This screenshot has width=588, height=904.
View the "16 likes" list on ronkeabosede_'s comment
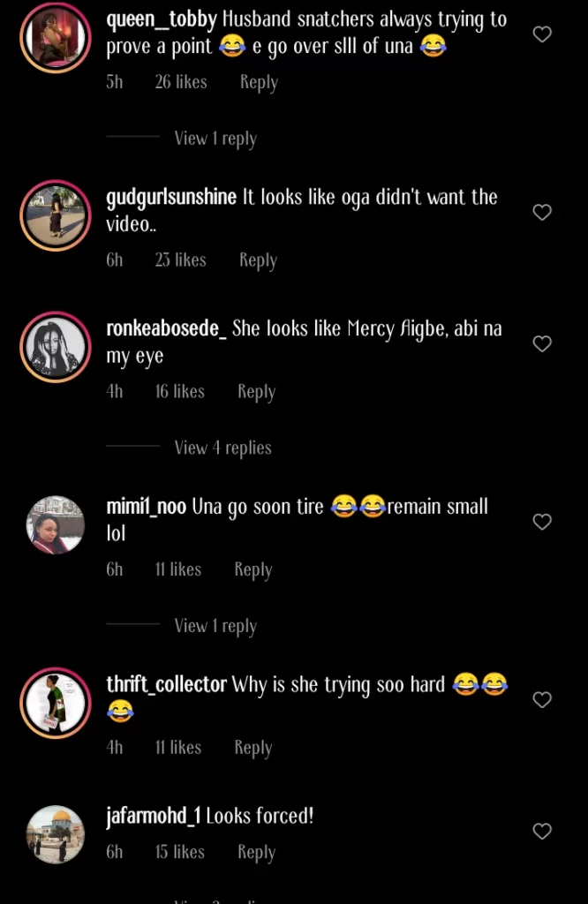[179, 392]
